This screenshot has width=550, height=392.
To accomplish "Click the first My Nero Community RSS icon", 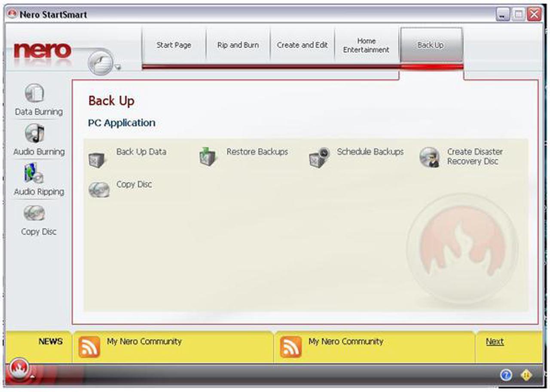I will point(89,347).
